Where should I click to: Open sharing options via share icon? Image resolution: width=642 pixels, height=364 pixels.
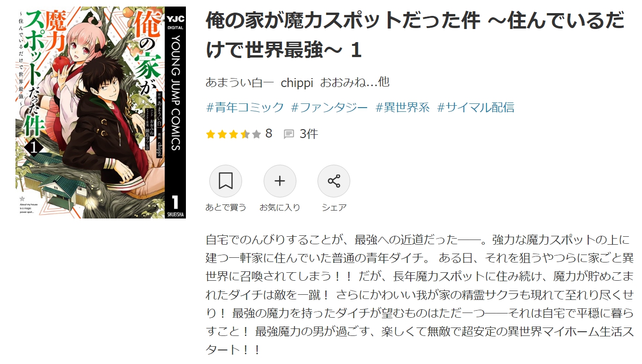(x=334, y=181)
